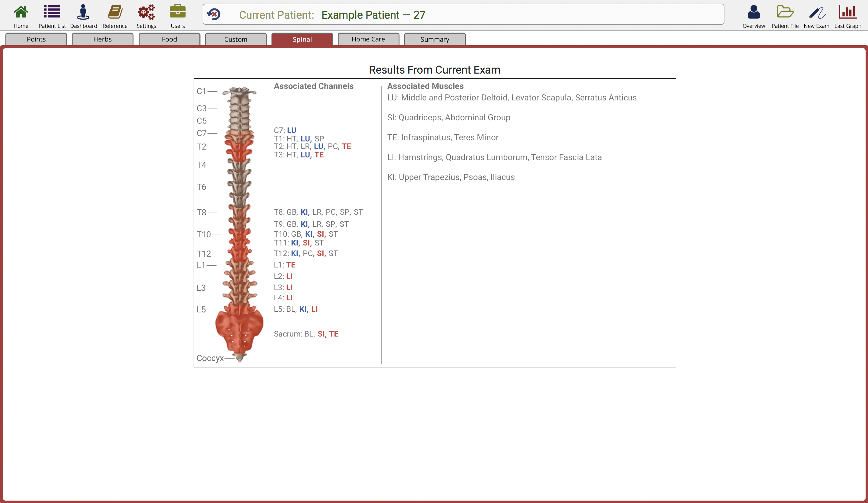
Task: Click the spine diagram image
Action: pos(239,224)
